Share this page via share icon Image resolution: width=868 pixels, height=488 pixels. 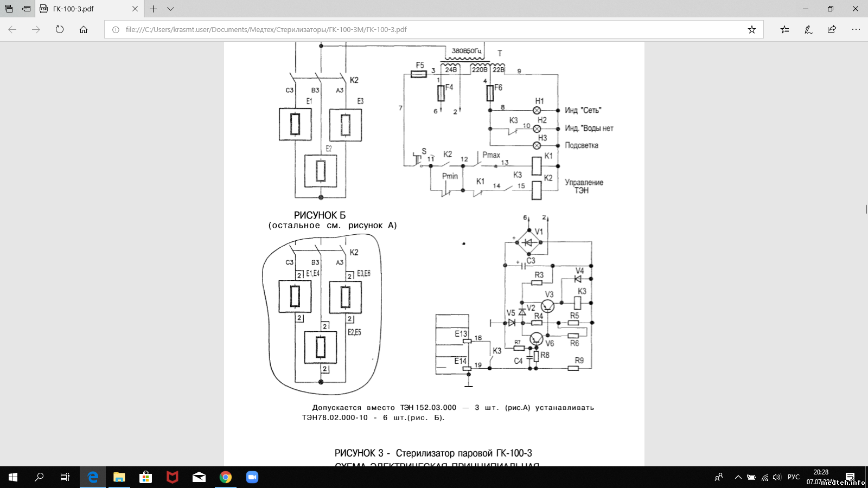[832, 29]
